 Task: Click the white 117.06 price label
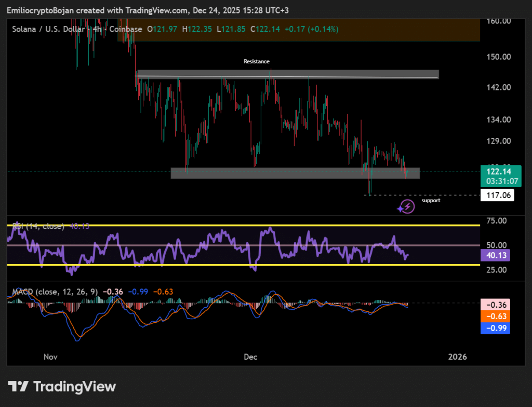pos(498,195)
